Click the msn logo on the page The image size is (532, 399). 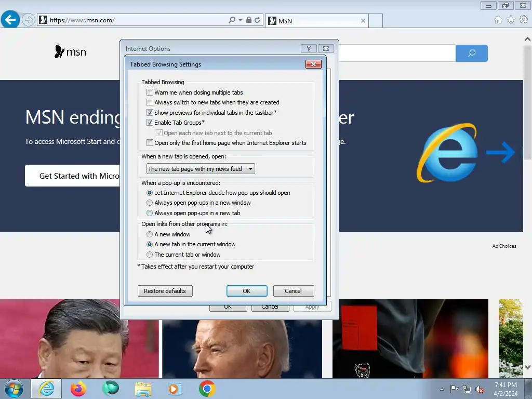[70, 51]
